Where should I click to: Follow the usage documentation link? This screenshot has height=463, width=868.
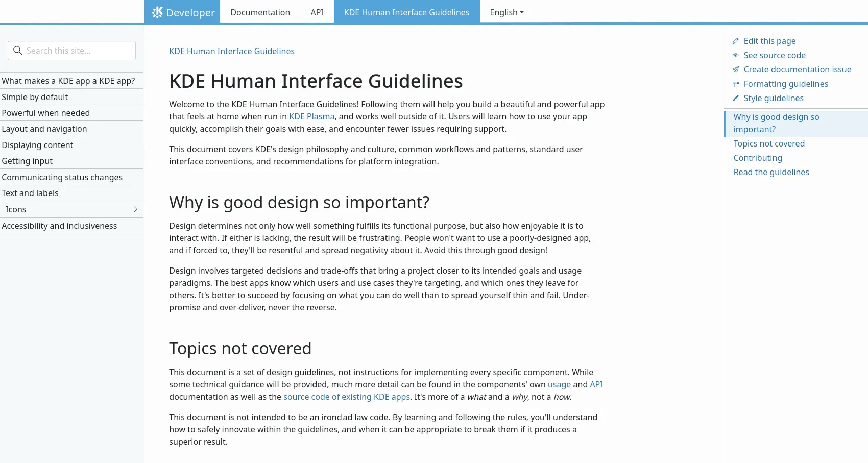tap(559, 384)
